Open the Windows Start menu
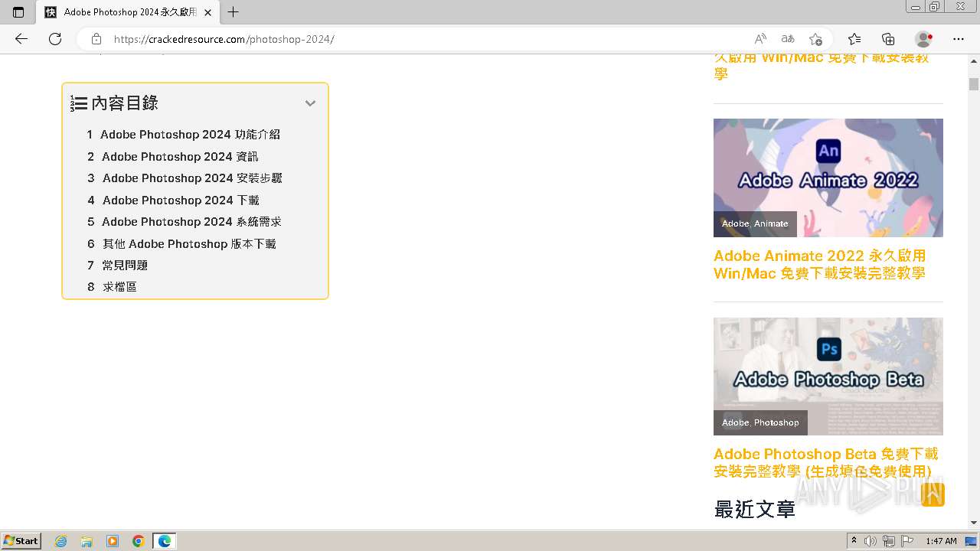980x551 pixels. coord(21,541)
